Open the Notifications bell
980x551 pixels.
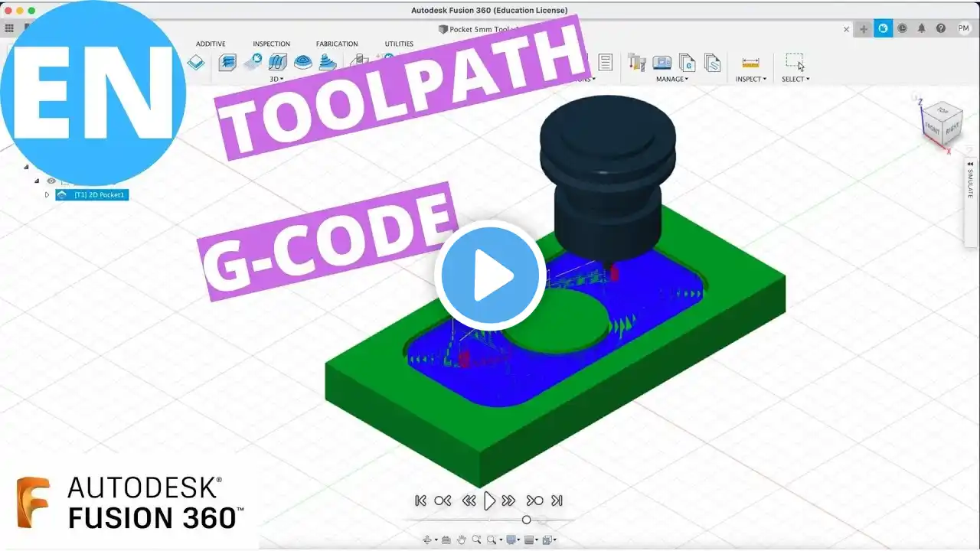921,28
